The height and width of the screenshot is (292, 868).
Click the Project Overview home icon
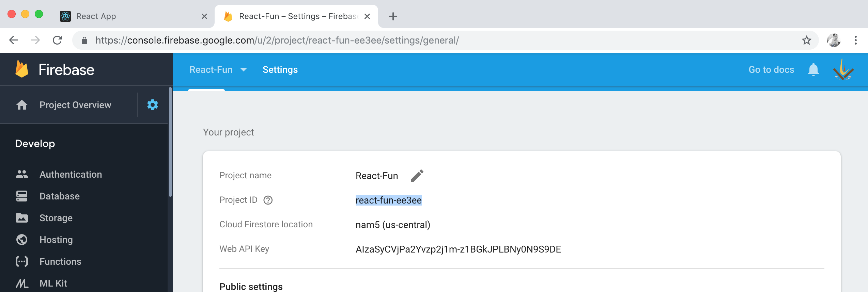22,105
